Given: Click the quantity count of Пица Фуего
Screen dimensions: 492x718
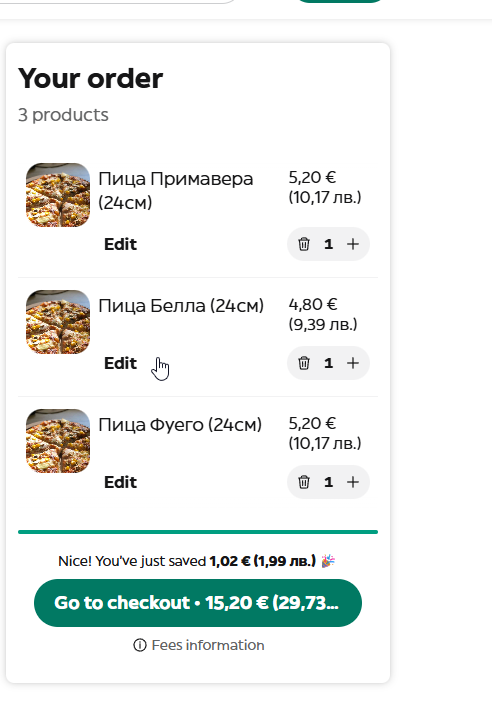Looking at the screenshot, I should (x=328, y=482).
